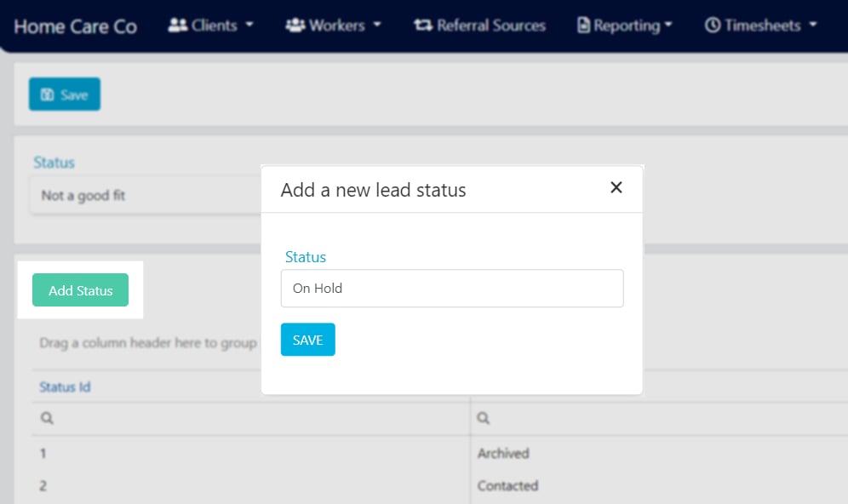Screen dimensions: 848x504
Task: Click the Status label inside the dialog
Action: (x=306, y=257)
